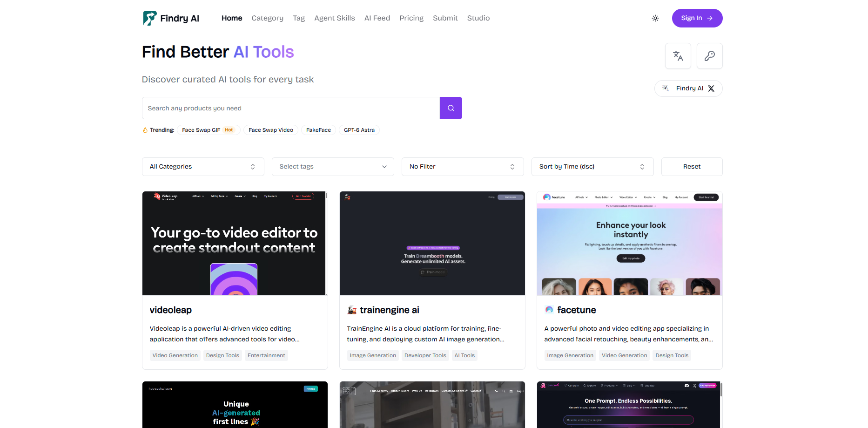Click videoleap's Video Generation tag

click(x=175, y=355)
